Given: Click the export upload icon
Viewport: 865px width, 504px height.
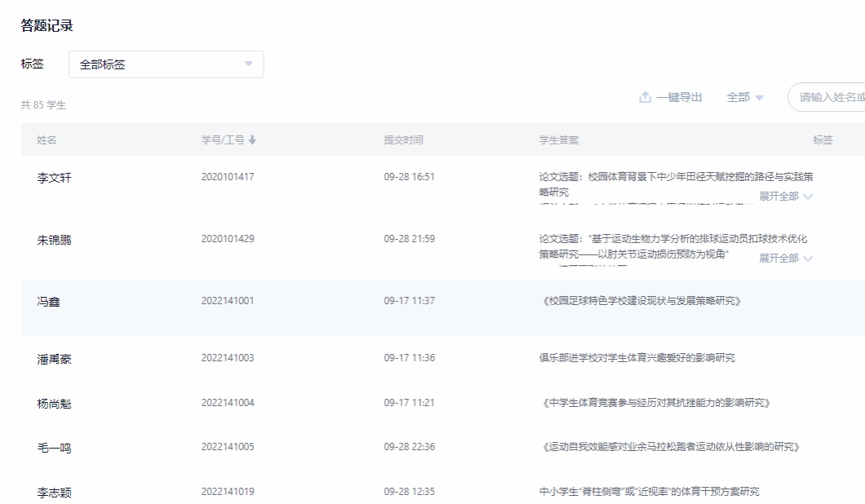Looking at the screenshot, I should click(645, 97).
